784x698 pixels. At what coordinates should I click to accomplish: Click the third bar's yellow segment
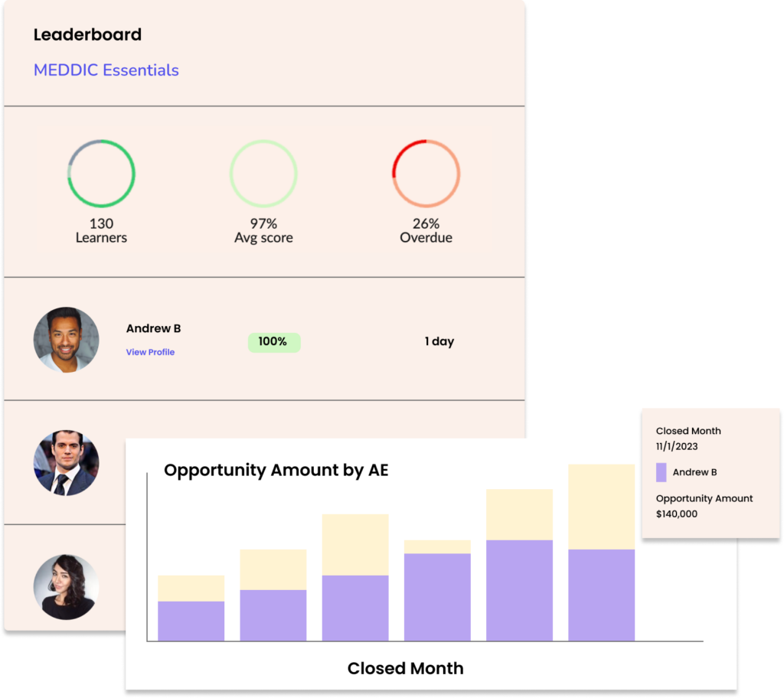(355, 544)
